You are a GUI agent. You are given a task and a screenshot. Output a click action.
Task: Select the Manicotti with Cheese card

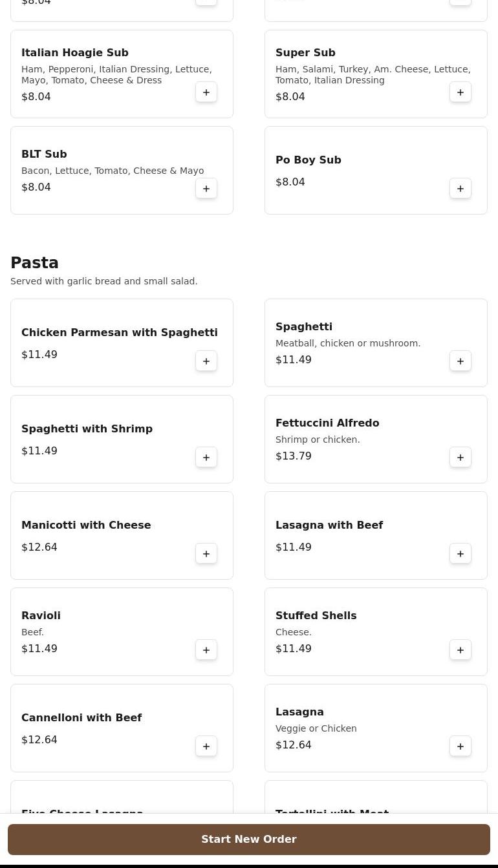(x=103, y=535)
